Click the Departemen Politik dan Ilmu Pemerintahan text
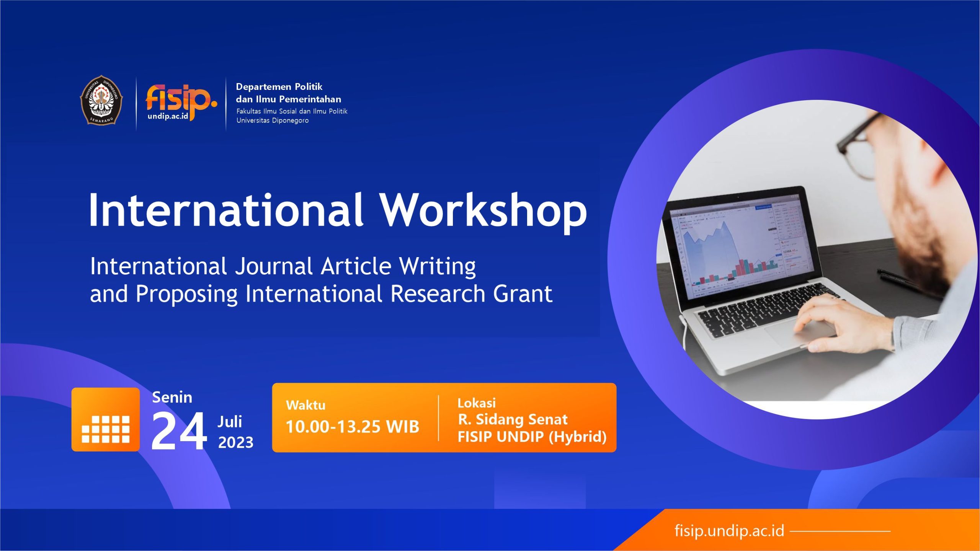 pos(288,93)
